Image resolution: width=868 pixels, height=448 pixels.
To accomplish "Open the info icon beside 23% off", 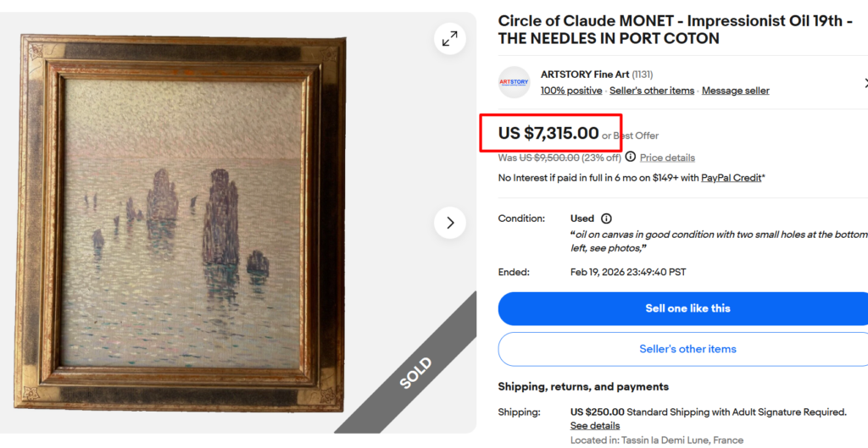I will tap(630, 157).
